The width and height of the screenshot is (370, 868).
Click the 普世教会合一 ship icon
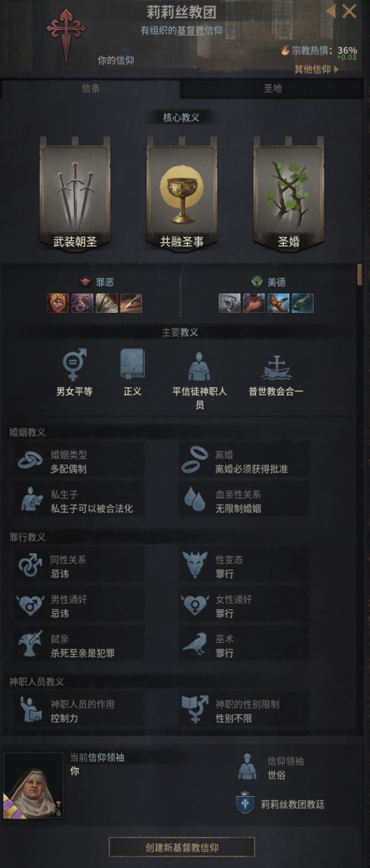tap(276, 368)
